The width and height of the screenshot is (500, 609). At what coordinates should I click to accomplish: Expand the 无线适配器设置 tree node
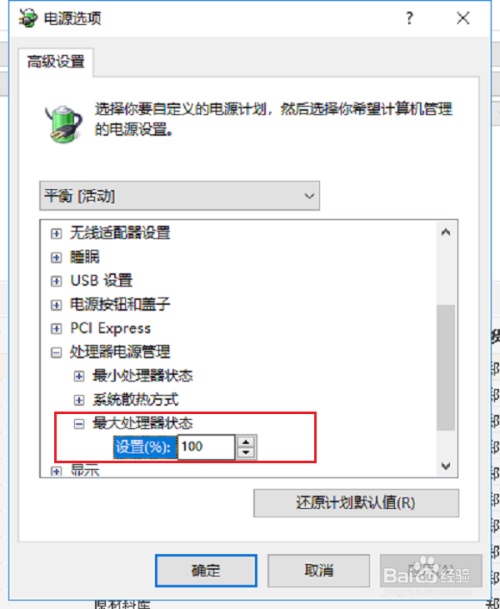57,233
